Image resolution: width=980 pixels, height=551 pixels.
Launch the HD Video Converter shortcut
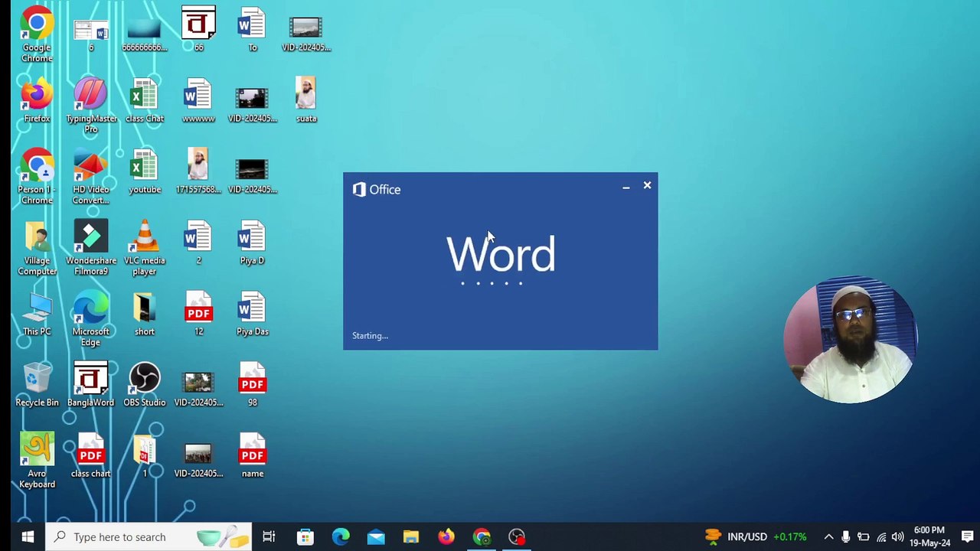[x=90, y=177]
